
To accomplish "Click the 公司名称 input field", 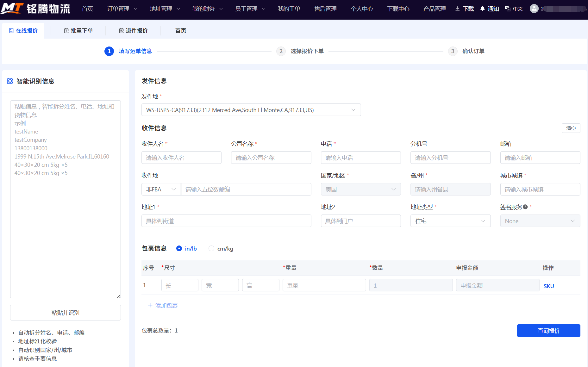I will click(x=271, y=158).
